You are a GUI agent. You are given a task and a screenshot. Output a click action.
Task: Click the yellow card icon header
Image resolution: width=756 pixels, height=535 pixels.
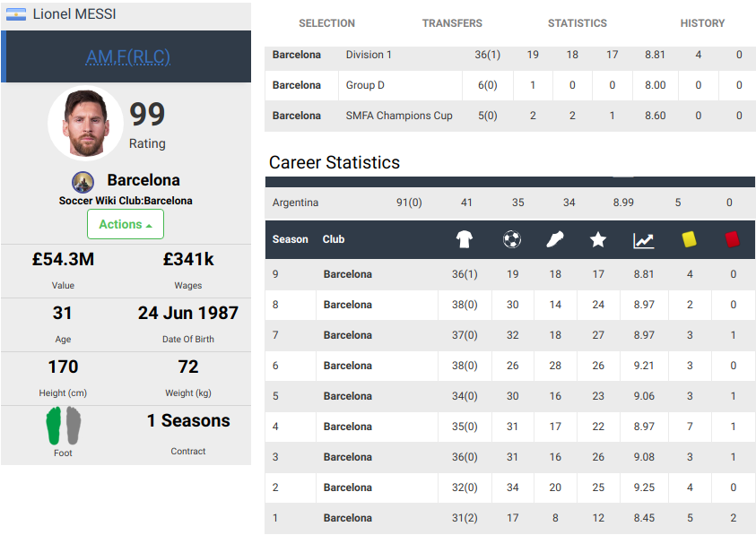(x=690, y=239)
